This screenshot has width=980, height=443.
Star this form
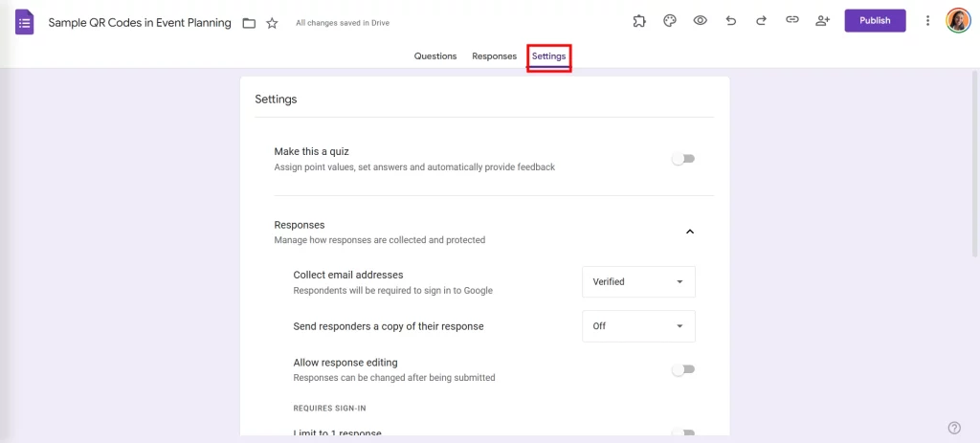click(x=272, y=23)
